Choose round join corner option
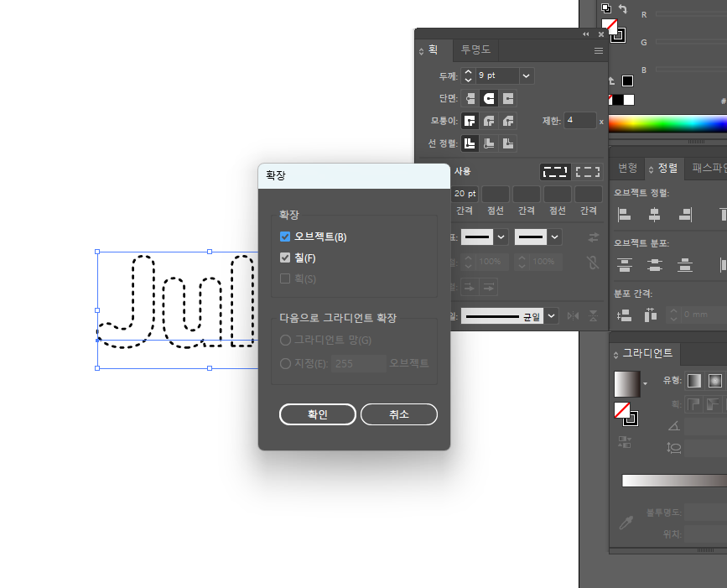 coord(489,121)
